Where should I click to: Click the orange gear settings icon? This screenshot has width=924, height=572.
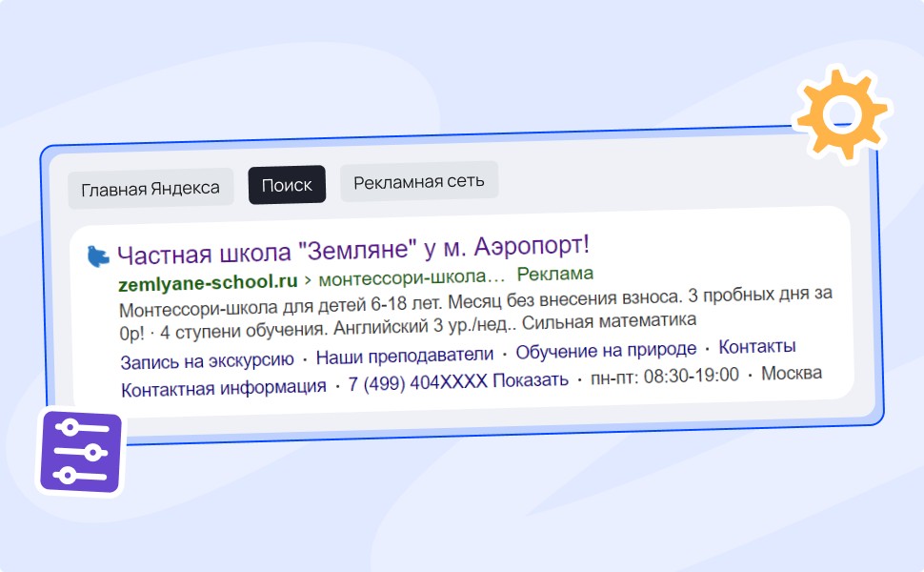(x=843, y=113)
